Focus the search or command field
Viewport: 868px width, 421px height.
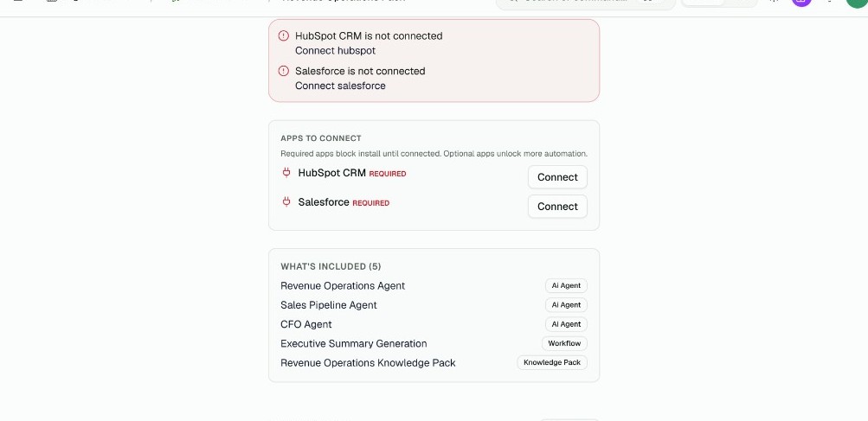click(586, 3)
